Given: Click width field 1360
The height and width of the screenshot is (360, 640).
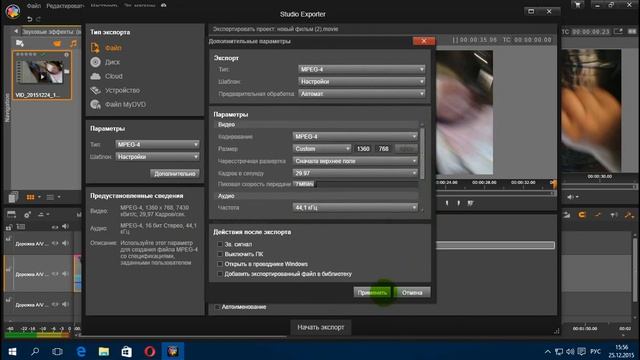Looking at the screenshot, I should coord(363,149).
